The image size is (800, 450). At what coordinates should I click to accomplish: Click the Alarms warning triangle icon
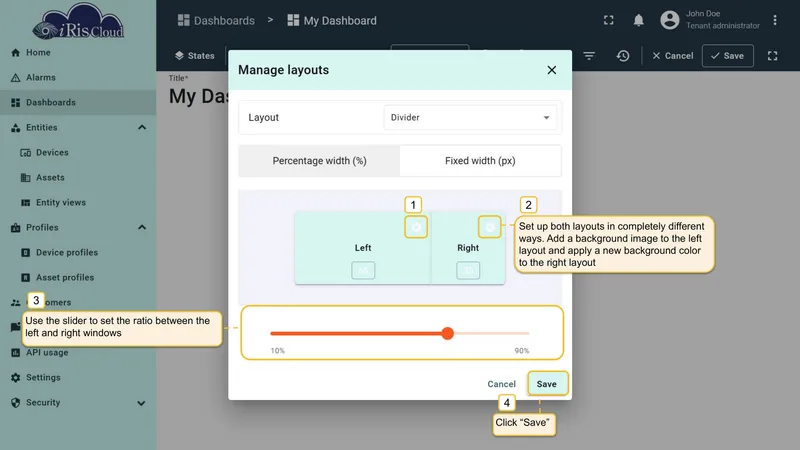pyautogui.click(x=15, y=78)
